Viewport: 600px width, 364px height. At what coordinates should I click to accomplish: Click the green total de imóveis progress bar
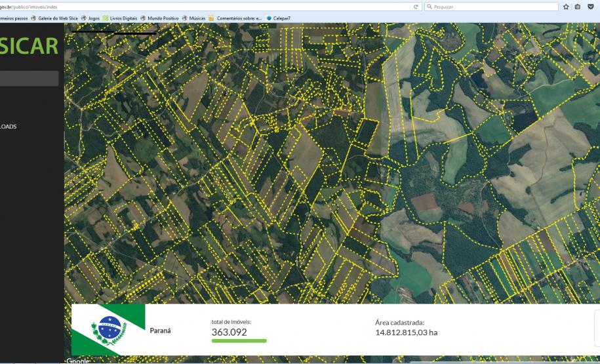(x=239, y=341)
